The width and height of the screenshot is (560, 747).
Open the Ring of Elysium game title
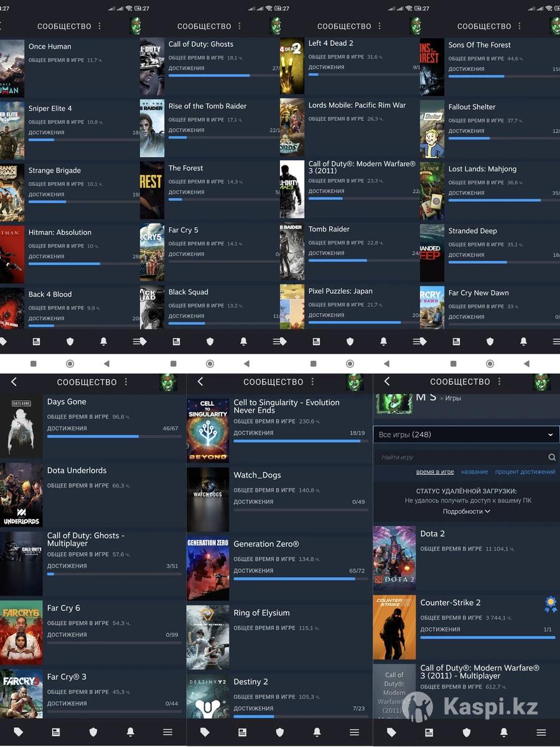(x=261, y=613)
